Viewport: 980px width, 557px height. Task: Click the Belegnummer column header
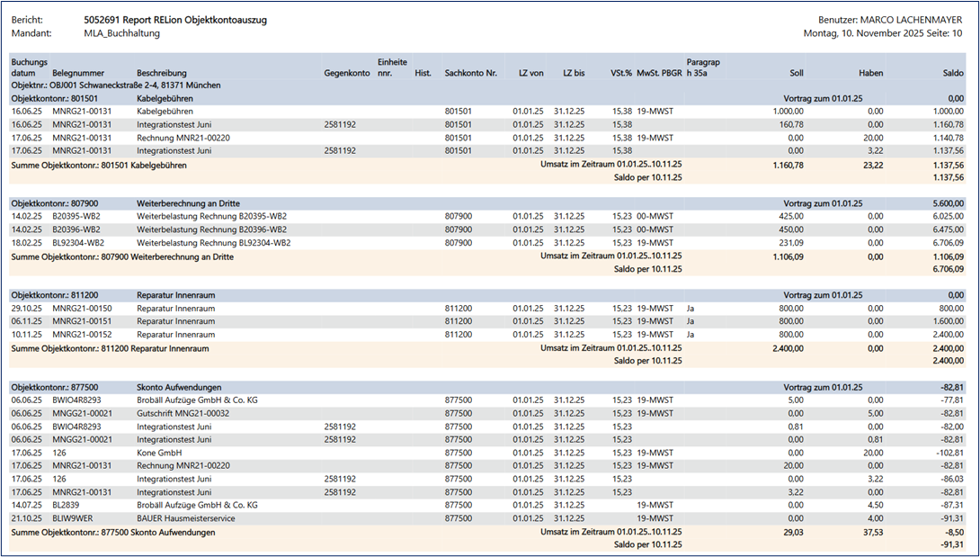pos(78,73)
